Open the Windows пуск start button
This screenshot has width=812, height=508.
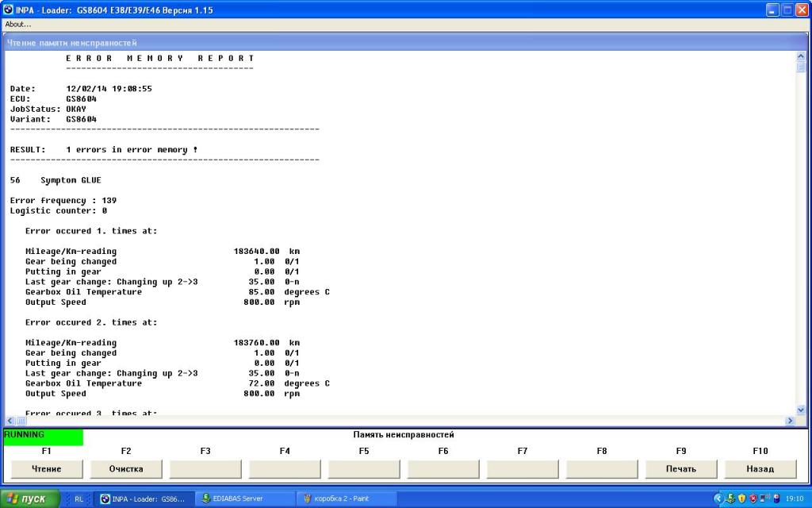pyautogui.click(x=30, y=498)
